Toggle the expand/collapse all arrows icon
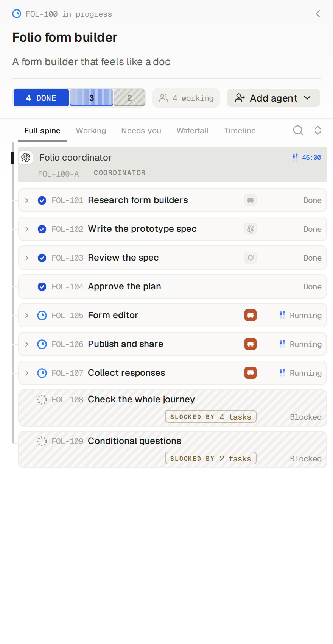The height and width of the screenshot is (644, 333). [x=318, y=130]
